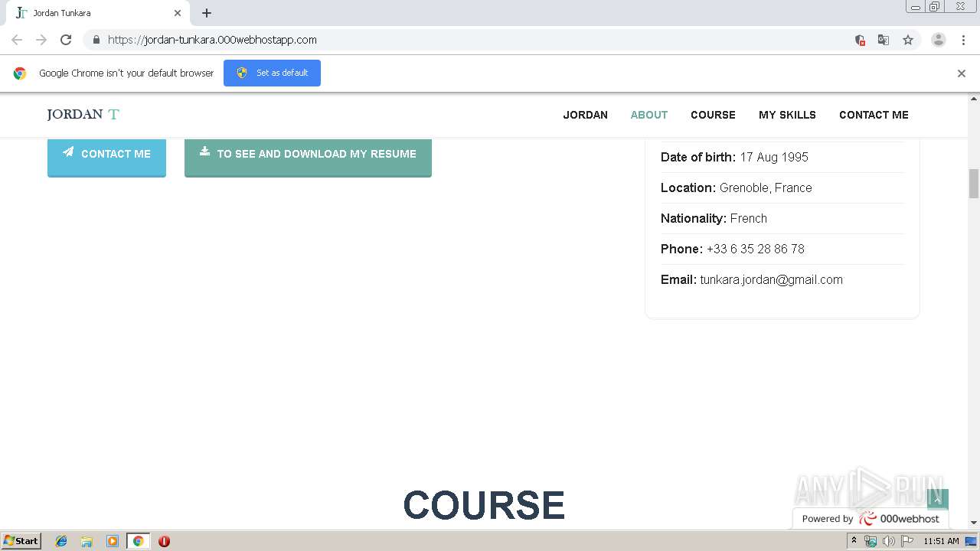Click the address bar URL
This screenshot has height=551, width=980.
point(212,40)
